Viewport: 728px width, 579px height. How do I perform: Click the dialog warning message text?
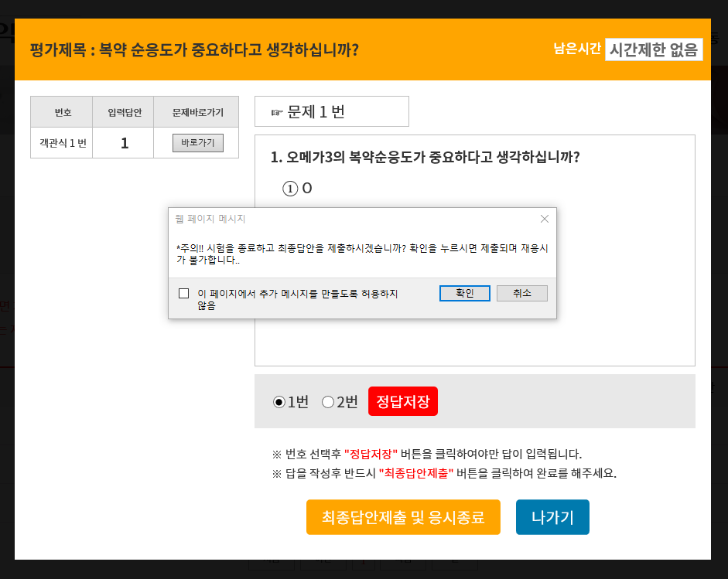(x=362, y=254)
